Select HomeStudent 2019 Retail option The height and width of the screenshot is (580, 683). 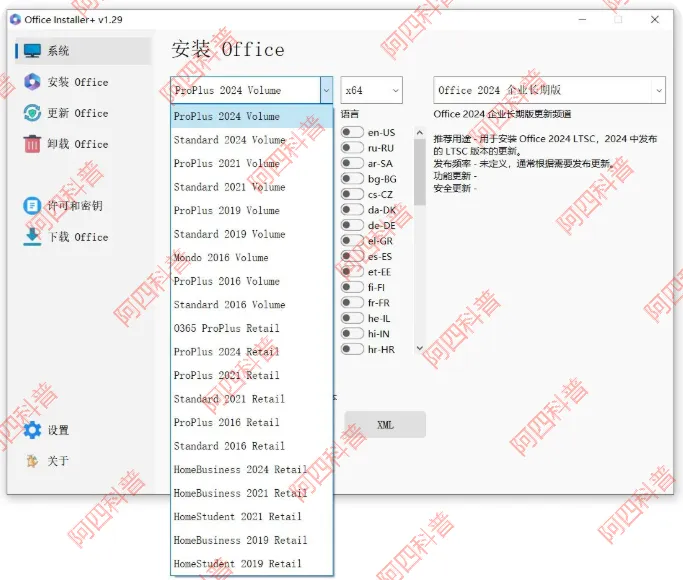click(252, 563)
